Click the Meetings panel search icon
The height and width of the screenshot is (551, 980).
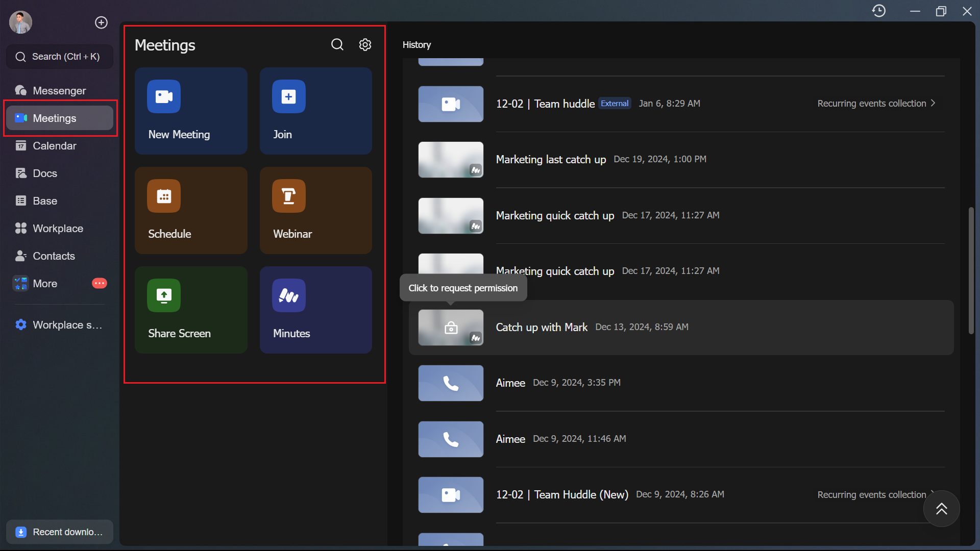(x=337, y=45)
